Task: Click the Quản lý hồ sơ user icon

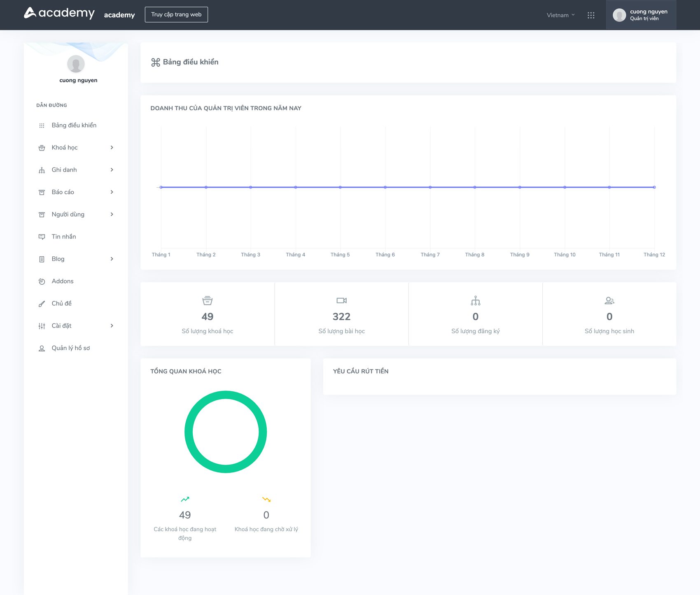Action: coord(42,348)
